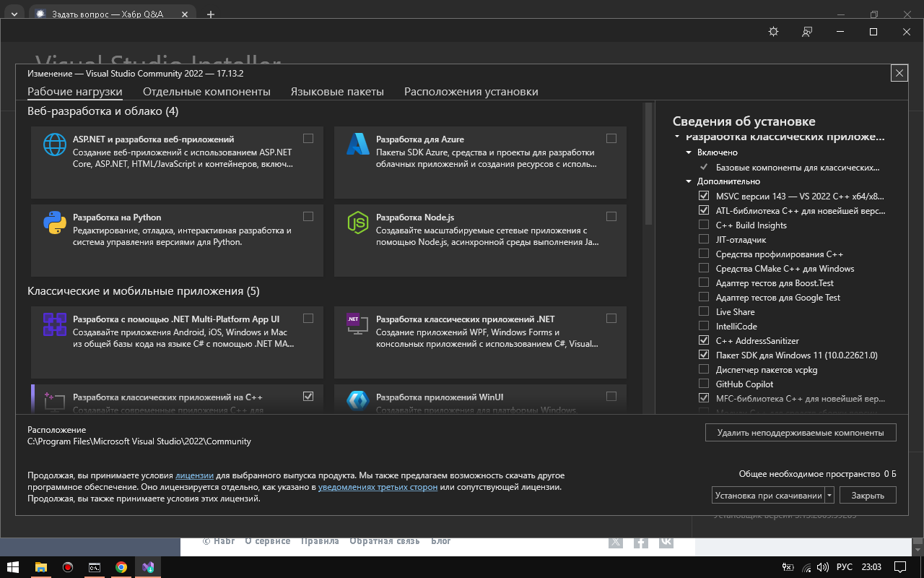Click the Python workload icon
924x578 pixels.
coord(55,223)
